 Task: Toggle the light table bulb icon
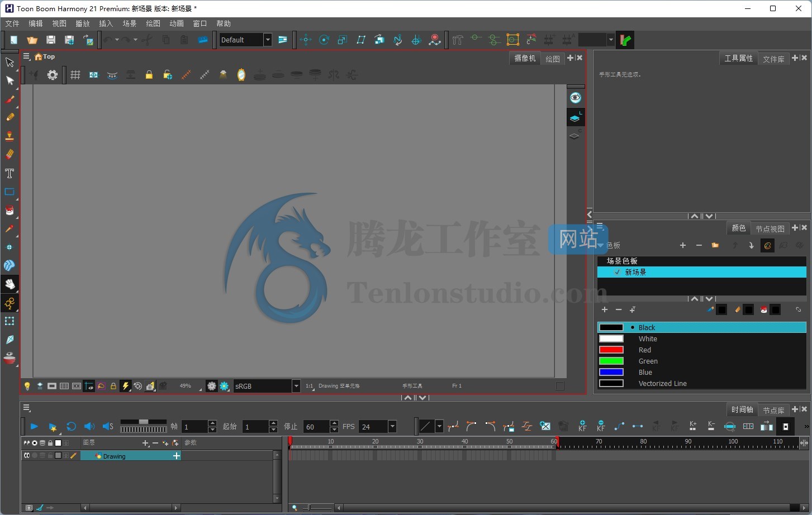[27, 386]
